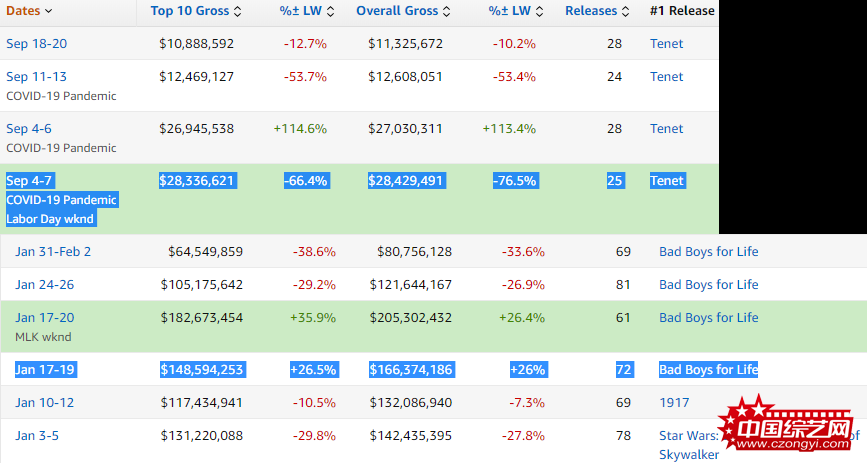This screenshot has height=463, width=867.
Task: Select the $105,175,642 Top 10 Gross value
Action: [201, 285]
